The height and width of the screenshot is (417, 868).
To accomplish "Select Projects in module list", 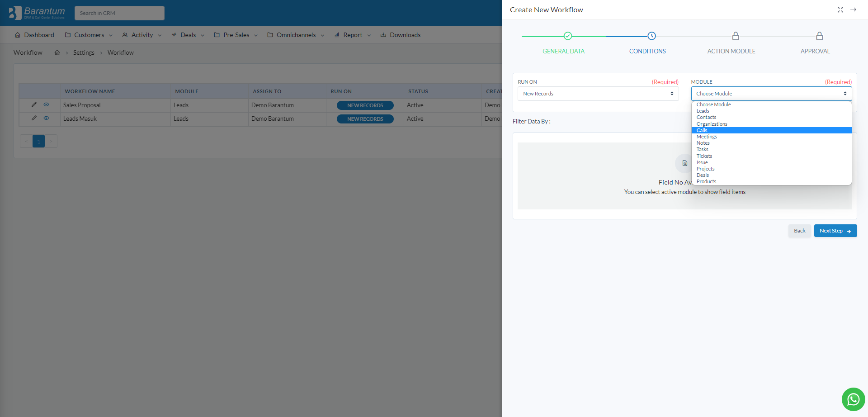I will [771, 169].
